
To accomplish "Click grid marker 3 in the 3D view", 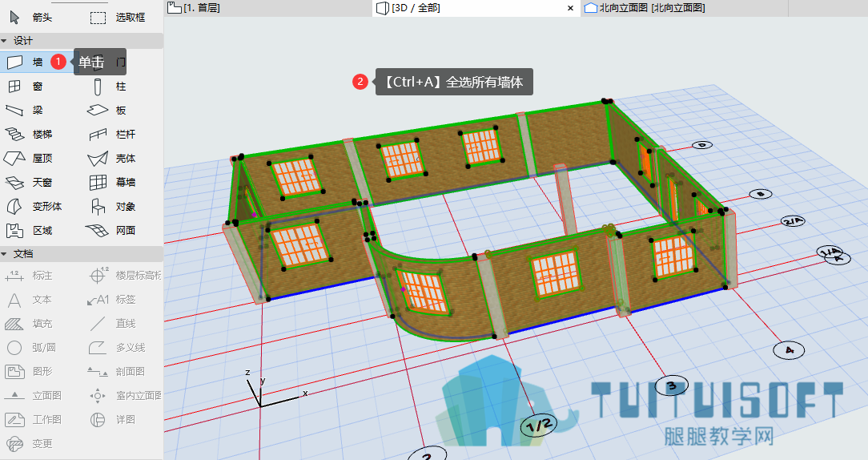I will click(672, 385).
